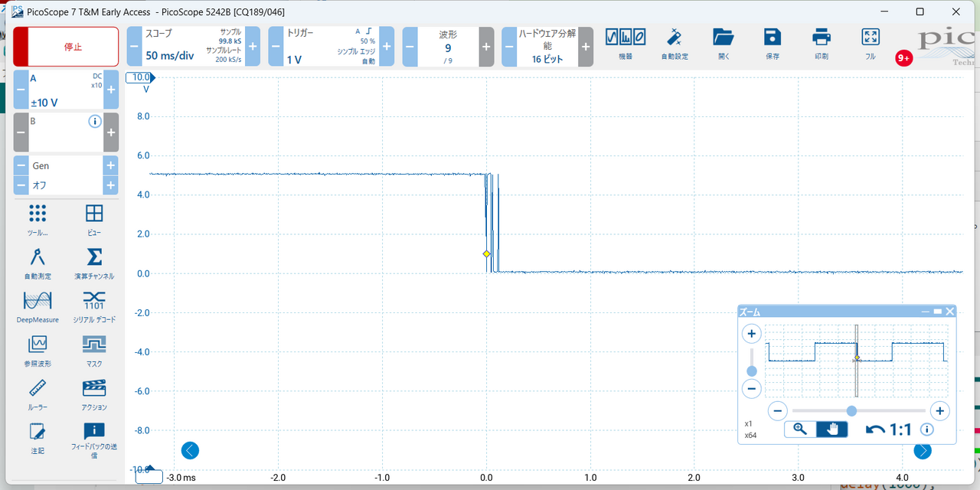Click the horizontal zoom slider handle
The image size is (980, 490).
click(x=851, y=411)
